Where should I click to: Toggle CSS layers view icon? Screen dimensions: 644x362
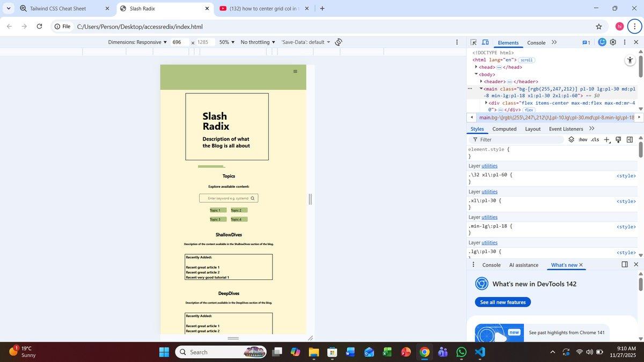pos(572,140)
